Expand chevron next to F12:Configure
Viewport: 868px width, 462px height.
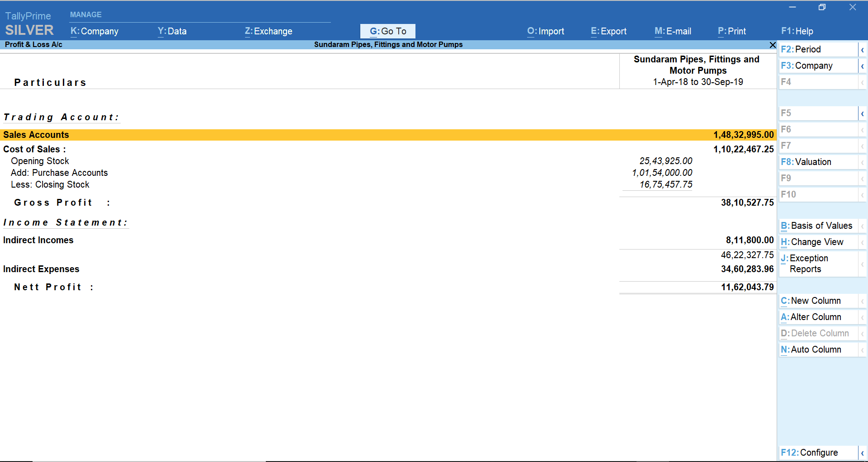(x=863, y=453)
